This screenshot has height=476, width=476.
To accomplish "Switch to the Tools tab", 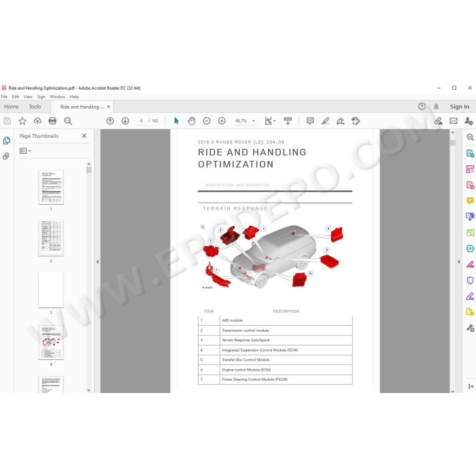I will click(35, 107).
